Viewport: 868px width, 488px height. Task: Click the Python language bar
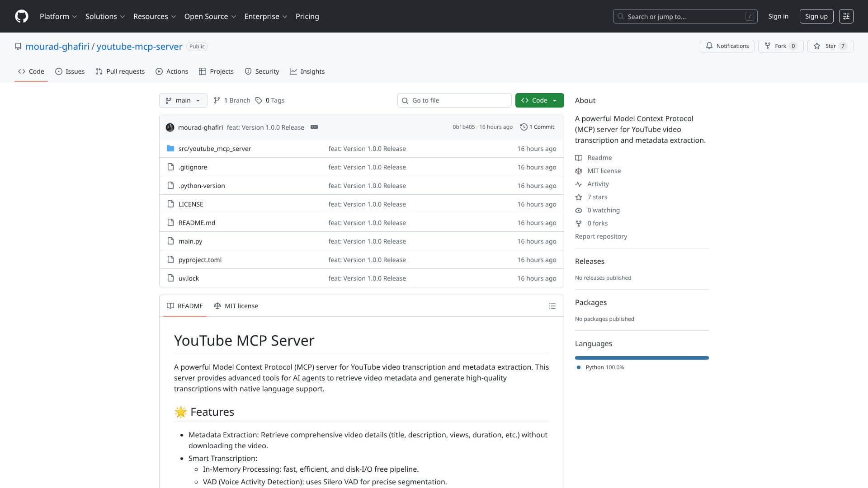coord(642,358)
